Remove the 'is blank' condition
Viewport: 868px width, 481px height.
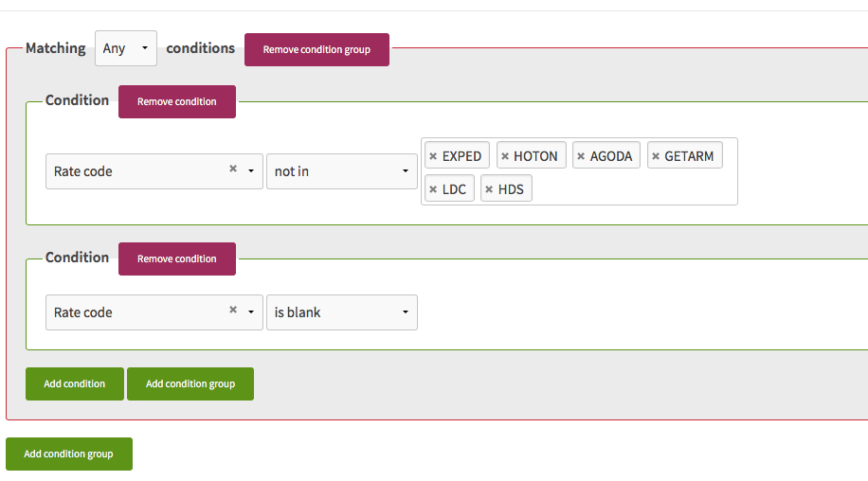coord(177,258)
